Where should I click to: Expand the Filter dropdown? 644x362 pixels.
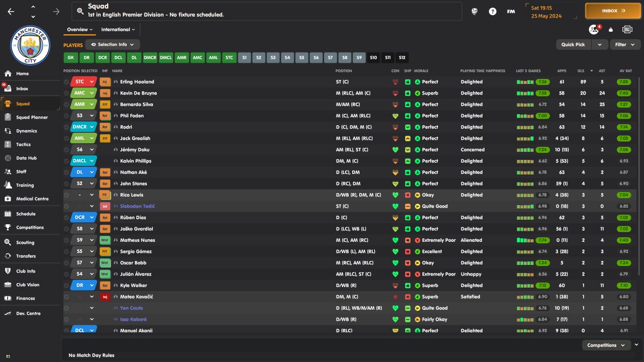tap(624, 44)
